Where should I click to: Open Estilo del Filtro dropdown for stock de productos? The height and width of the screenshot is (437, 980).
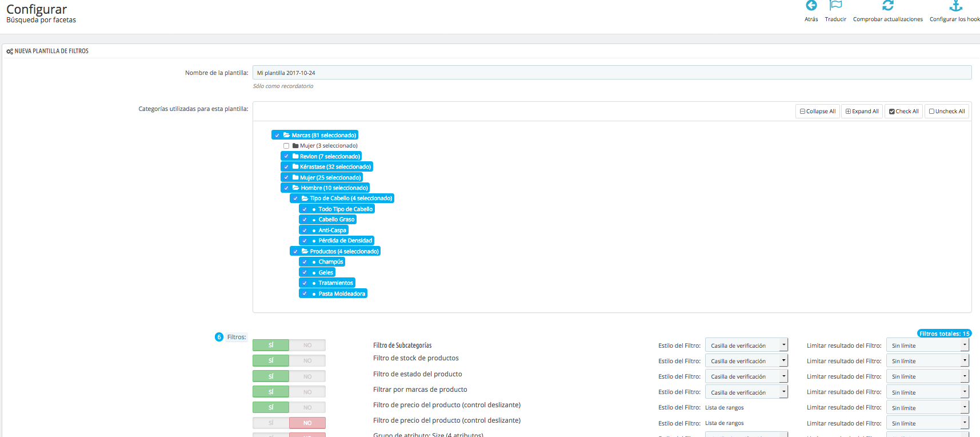[x=746, y=361]
